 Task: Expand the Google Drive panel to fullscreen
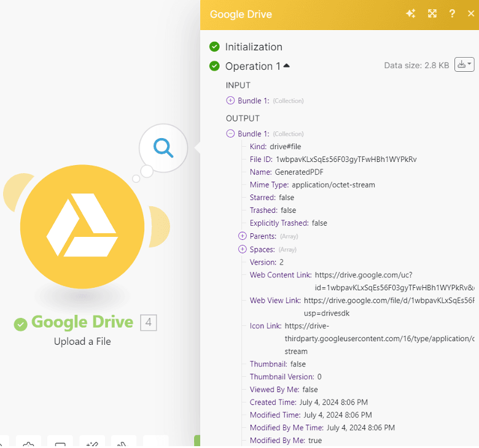(x=432, y=14)
